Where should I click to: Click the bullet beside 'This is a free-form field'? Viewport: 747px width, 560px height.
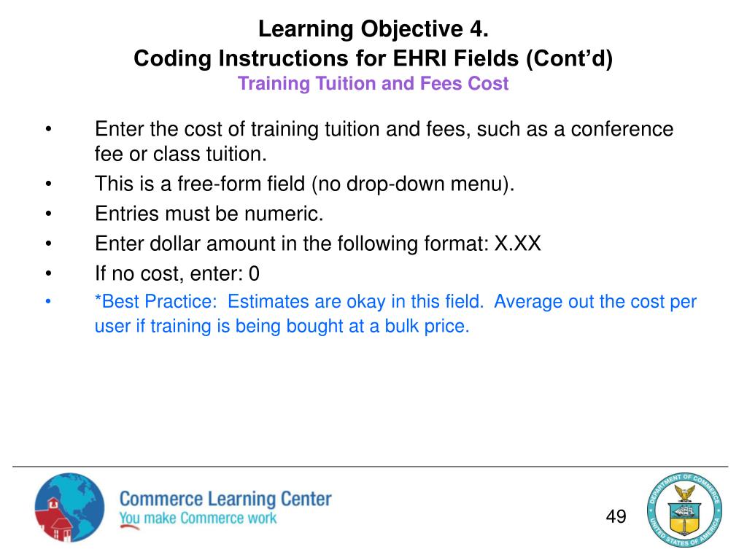click(48, 184)
